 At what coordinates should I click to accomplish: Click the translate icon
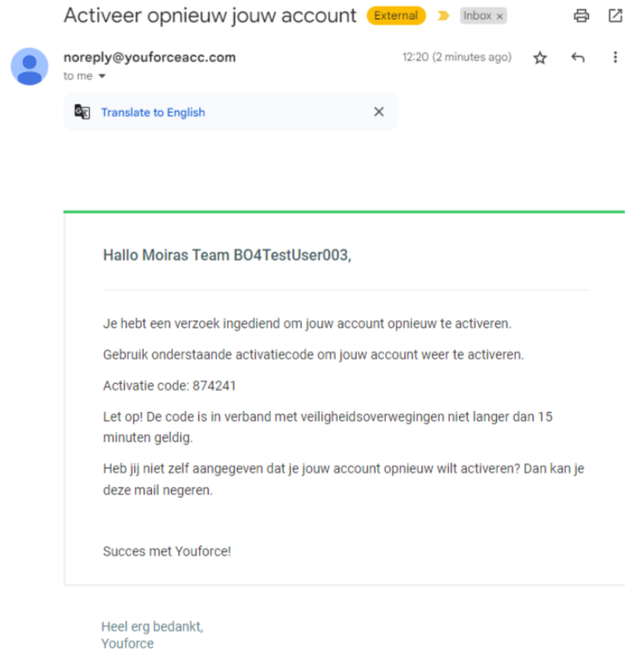click(x=82, y=112)
